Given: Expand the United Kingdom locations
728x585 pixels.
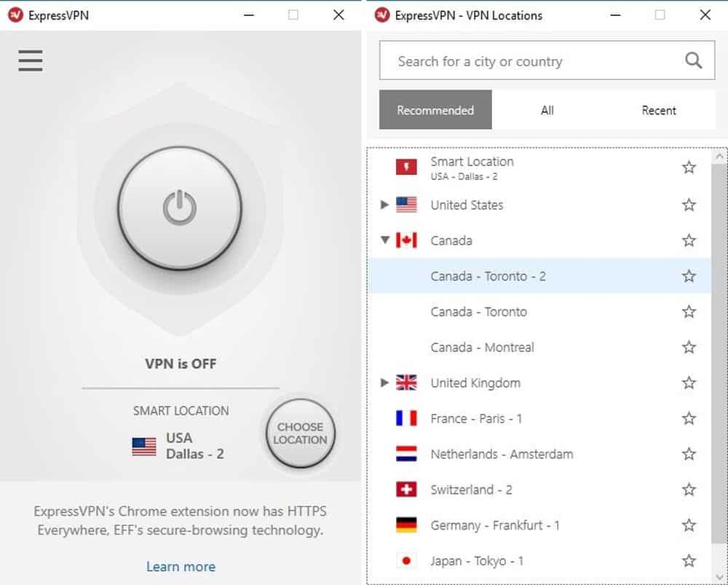Looking at the screenshot, I should [384, 382].
